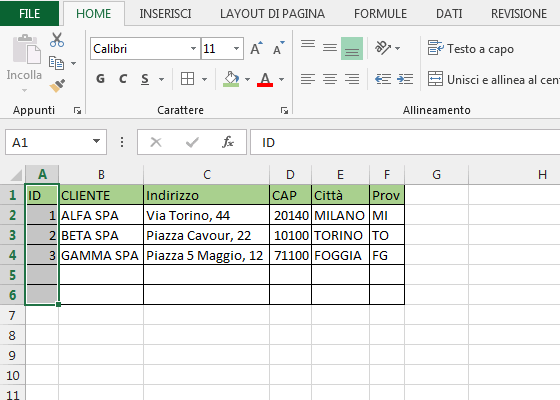Open LAYOUT DI PAGINA tab

click(272, 14)
